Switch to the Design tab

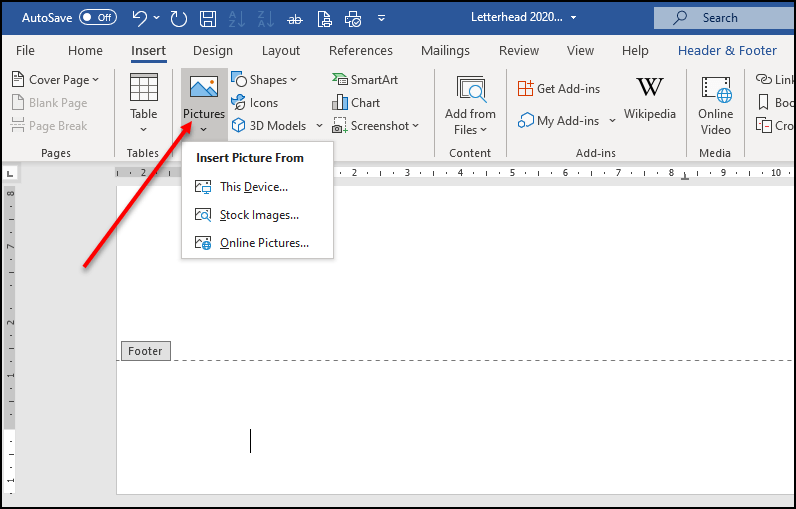(212, 50)
